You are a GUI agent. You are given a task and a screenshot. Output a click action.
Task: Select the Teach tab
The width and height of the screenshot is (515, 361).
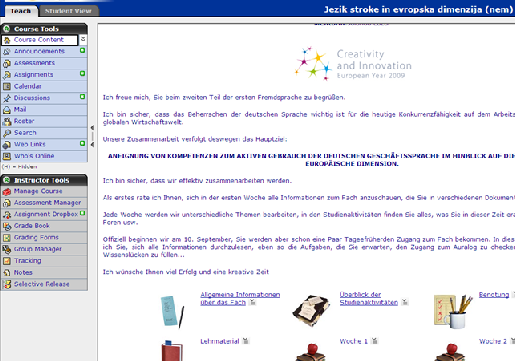coord(21,11)
